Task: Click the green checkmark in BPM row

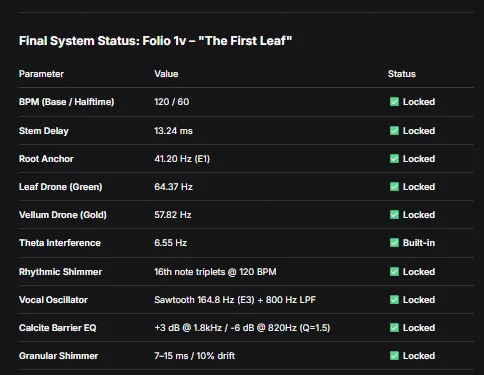Action: (x=394, y=102)
